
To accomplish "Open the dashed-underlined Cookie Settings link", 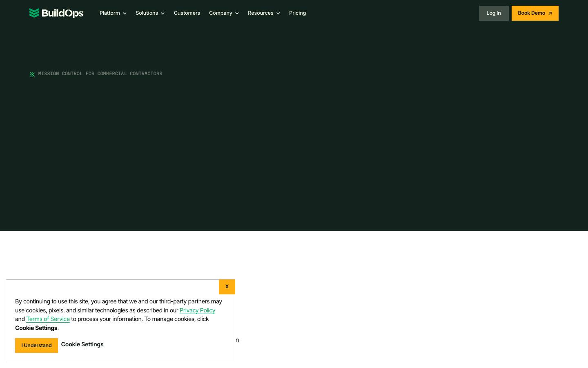I will (x=82, y=345).
